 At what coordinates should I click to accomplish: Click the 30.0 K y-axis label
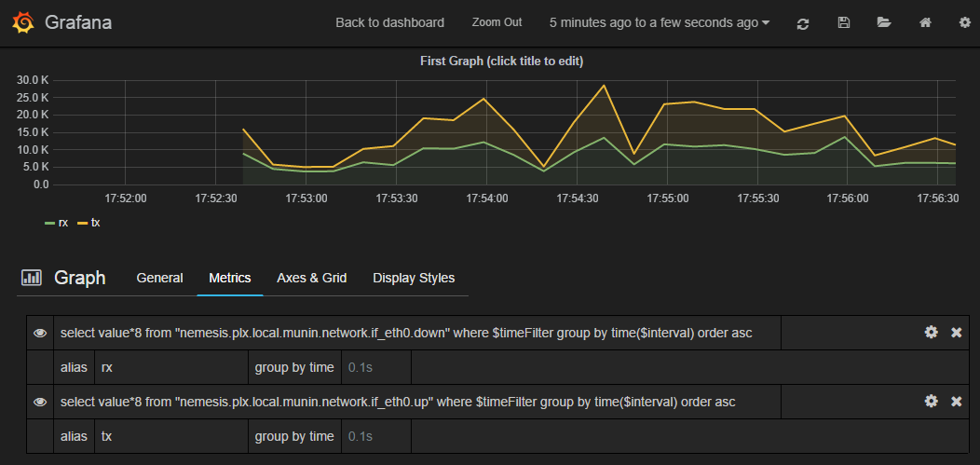(x=34, y=80)
